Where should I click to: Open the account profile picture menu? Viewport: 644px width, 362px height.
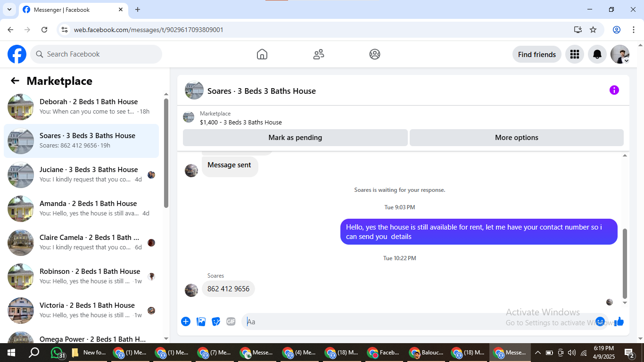click(x=620, y=54)
